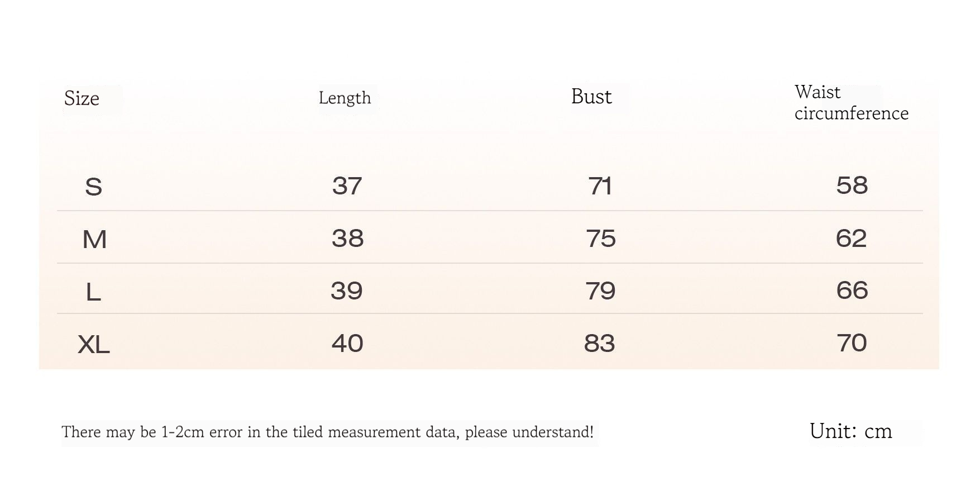Click the 'Unit: cm' label
The height and width of the screenshot is (495, 980).
(850, 431)
